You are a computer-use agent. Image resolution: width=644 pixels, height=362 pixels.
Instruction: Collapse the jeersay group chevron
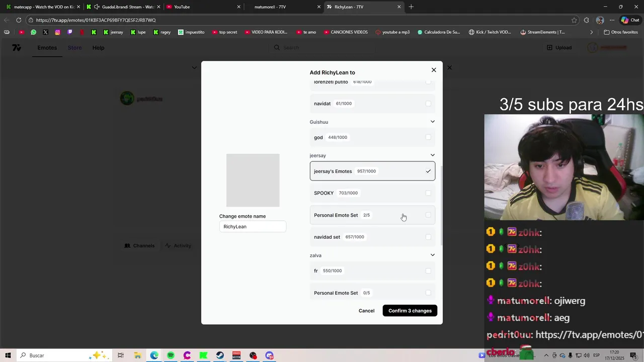click(x=432, y=155)
